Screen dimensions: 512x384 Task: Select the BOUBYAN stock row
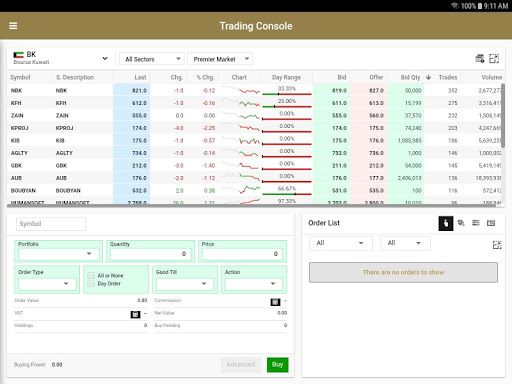tap(255, 190)
